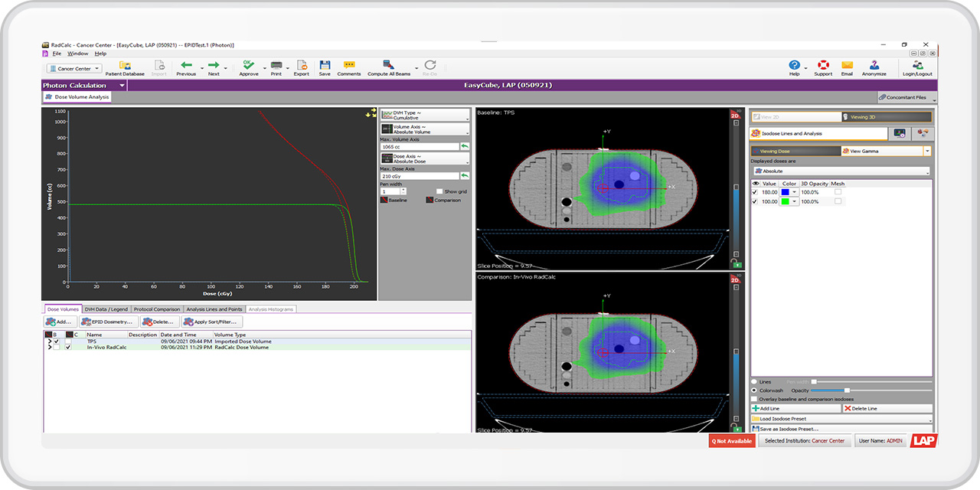Save using the floppy disk icon
The width and height of the screenshot is (980, 490).
click(x=325, y=66)
